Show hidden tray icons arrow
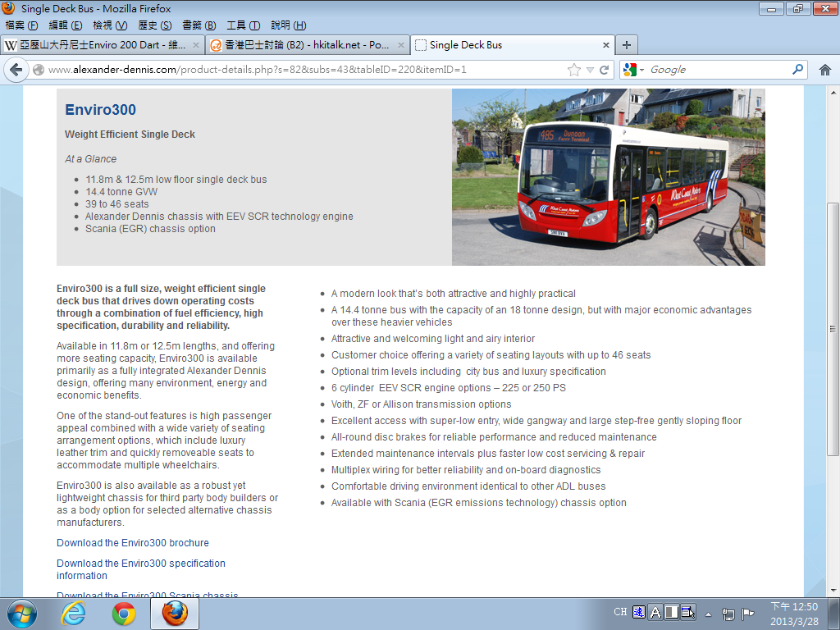The image size is (840, 630). (708, 614)
